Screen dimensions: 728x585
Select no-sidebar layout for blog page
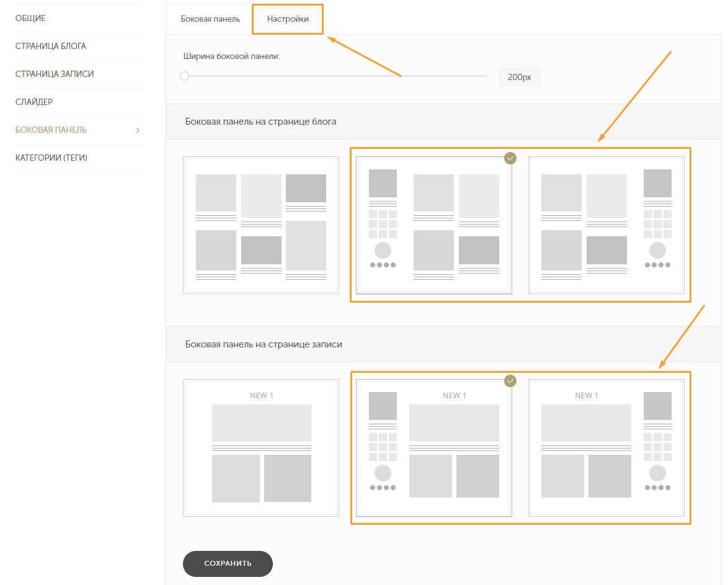click(261, 225)
